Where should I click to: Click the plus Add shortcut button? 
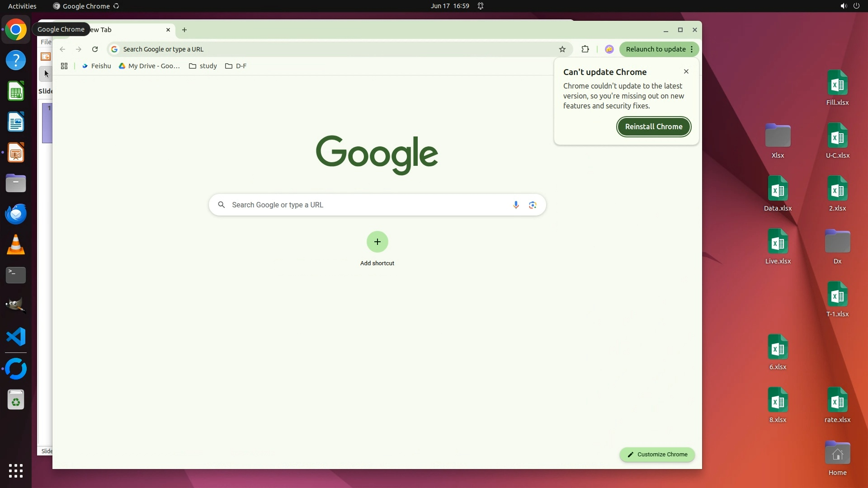[x=377, y=242]
